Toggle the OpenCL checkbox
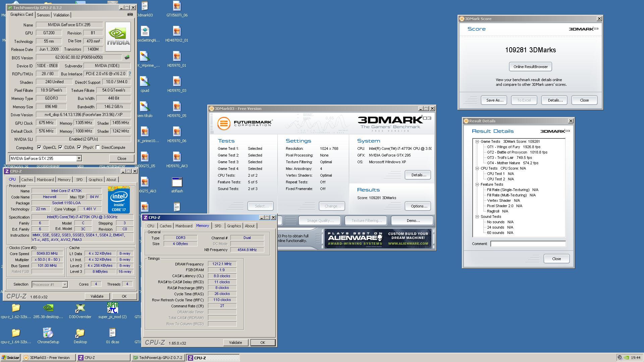The height and width of the screenshot is (362, 644). point(39,147)
